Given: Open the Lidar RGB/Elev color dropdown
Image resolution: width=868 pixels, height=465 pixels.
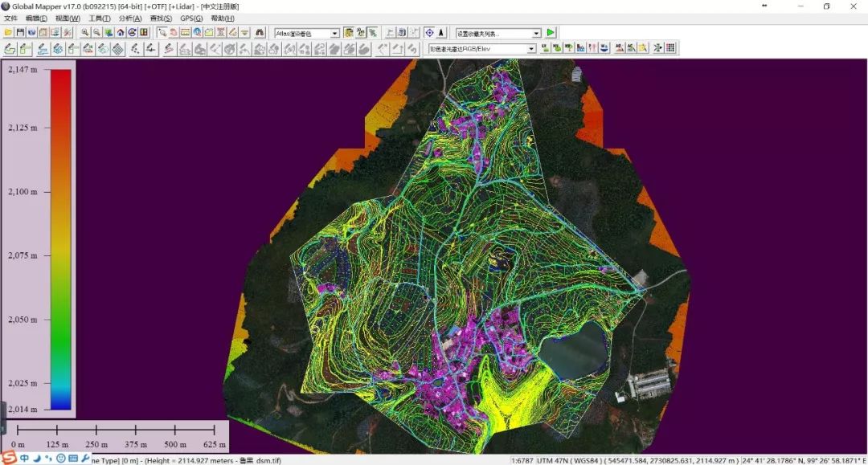Looking at the screenshot, I should point(531,49).
